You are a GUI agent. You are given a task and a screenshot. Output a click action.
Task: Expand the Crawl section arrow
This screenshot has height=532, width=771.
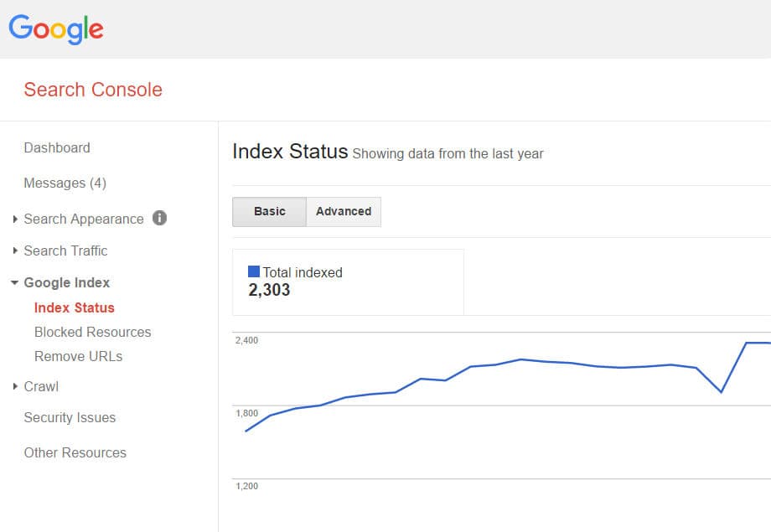(x=15, y=386)
